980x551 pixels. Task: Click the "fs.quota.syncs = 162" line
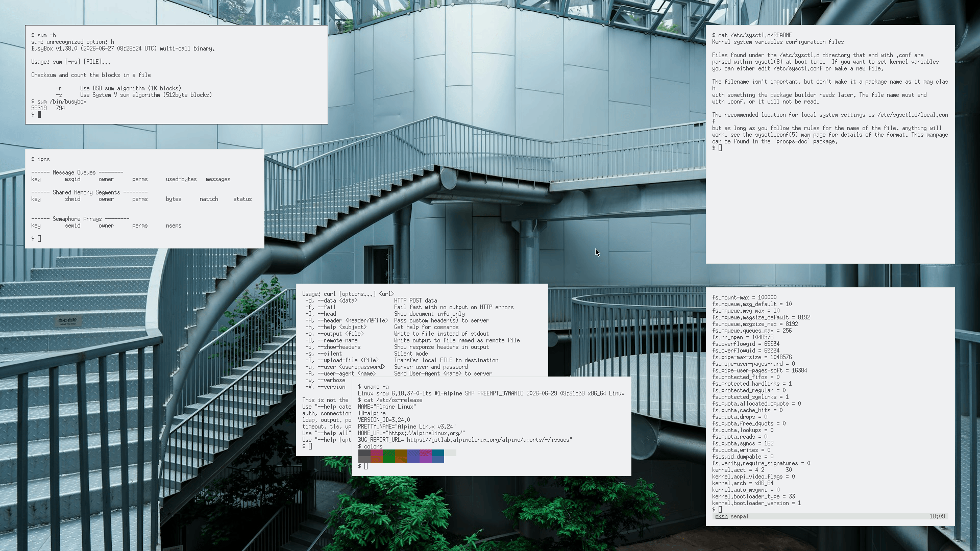[x=743, y=443]
